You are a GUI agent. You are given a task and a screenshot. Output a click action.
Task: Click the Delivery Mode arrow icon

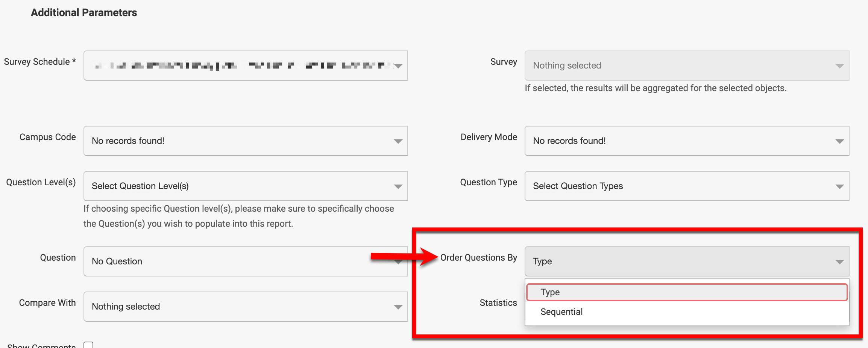[839, 141]
